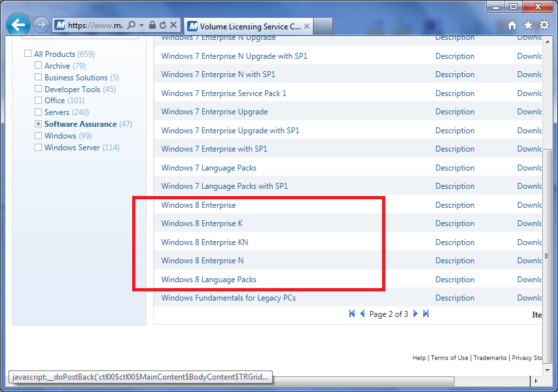Check the Developer Tools checkbox

tap(38, 88)
